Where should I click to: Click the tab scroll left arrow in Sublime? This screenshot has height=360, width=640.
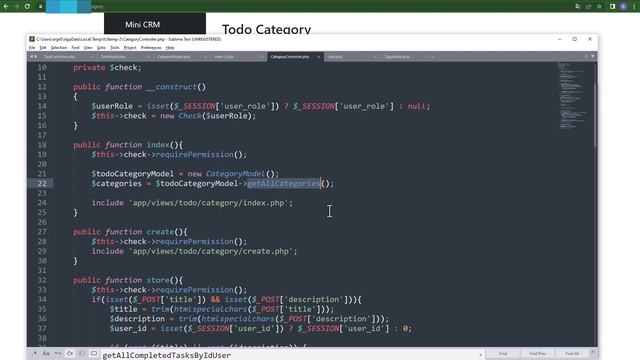click(31, 57)
